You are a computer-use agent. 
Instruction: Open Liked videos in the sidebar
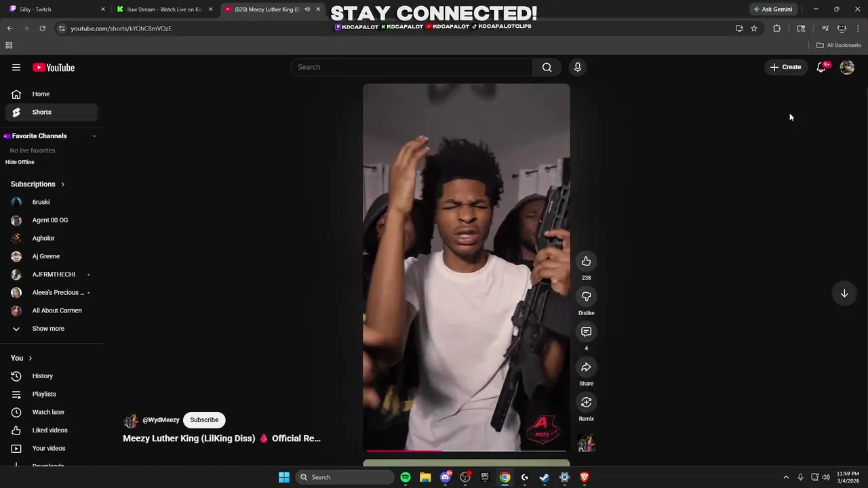coord(52,430)
